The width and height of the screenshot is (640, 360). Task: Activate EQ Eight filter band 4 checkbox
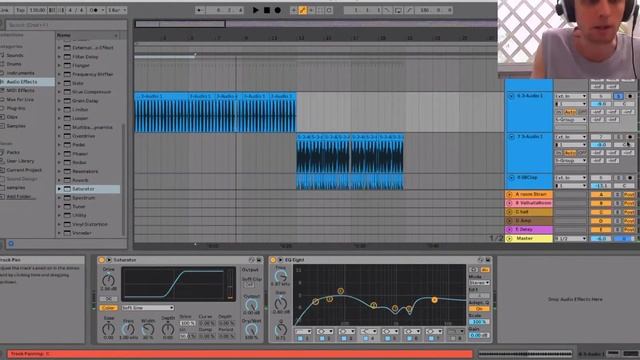pos(366,338)
